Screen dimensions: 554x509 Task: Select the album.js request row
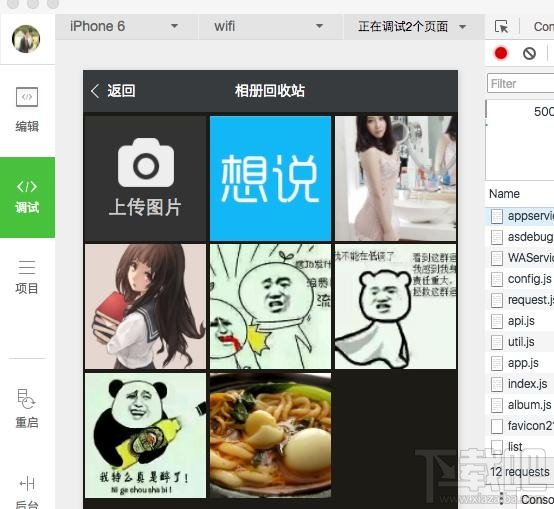[x=521, y=405]
